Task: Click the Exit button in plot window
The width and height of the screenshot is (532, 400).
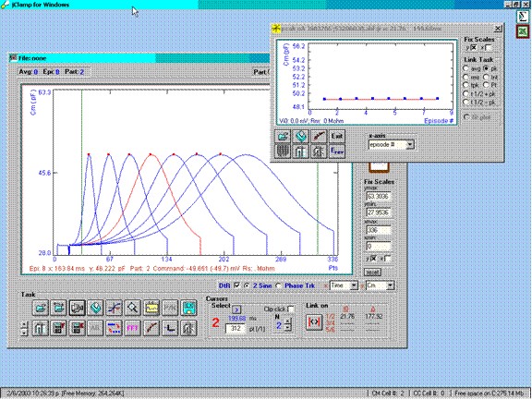Action: (336, 137)
